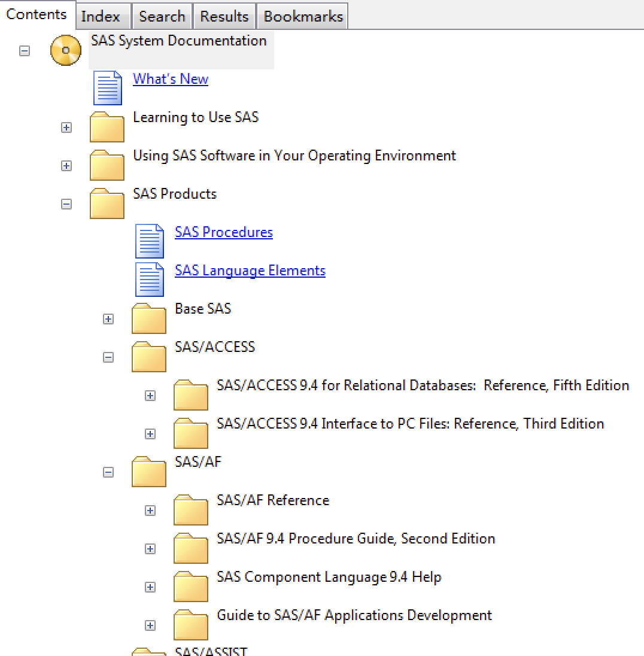The height and width of the screenshot is (656, 644).
Task: Select SAS/ACCESS 9.4 for Relational Databases label
Action: tap(423, 385)
